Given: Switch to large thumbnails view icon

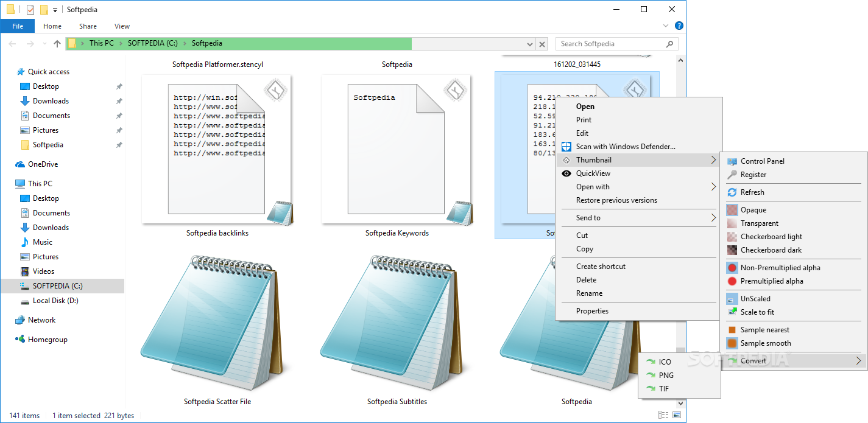Looking at the screenshot, I should (x=677, y=415).
